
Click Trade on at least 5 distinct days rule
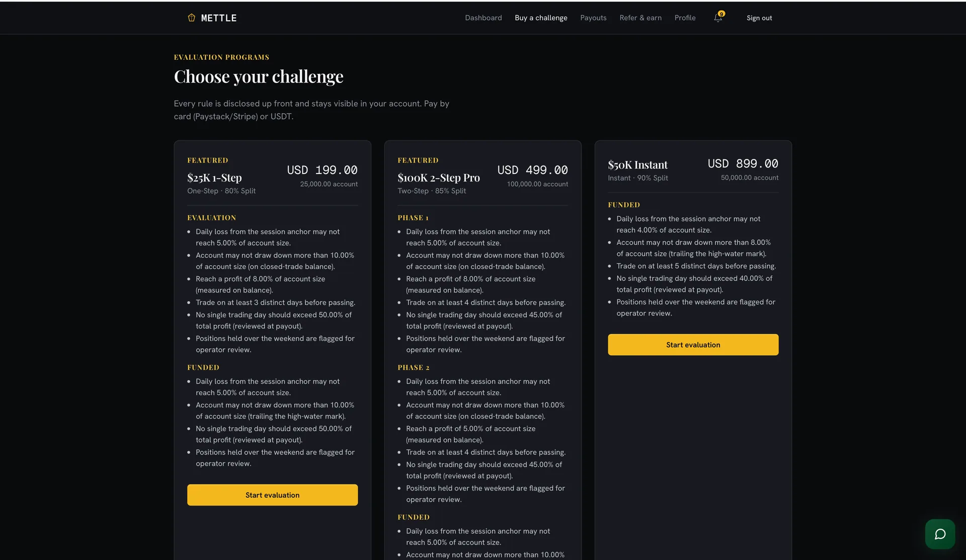(x=696, y=266)
